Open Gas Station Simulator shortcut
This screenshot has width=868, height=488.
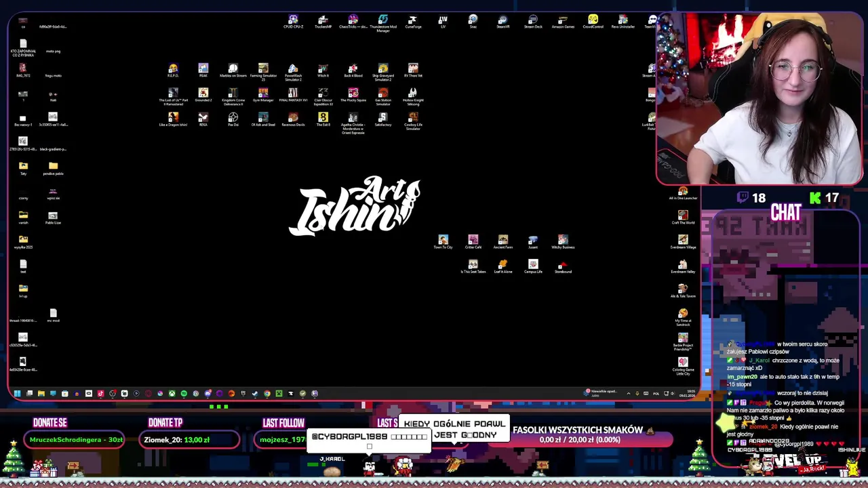click(x=383, y=96)
